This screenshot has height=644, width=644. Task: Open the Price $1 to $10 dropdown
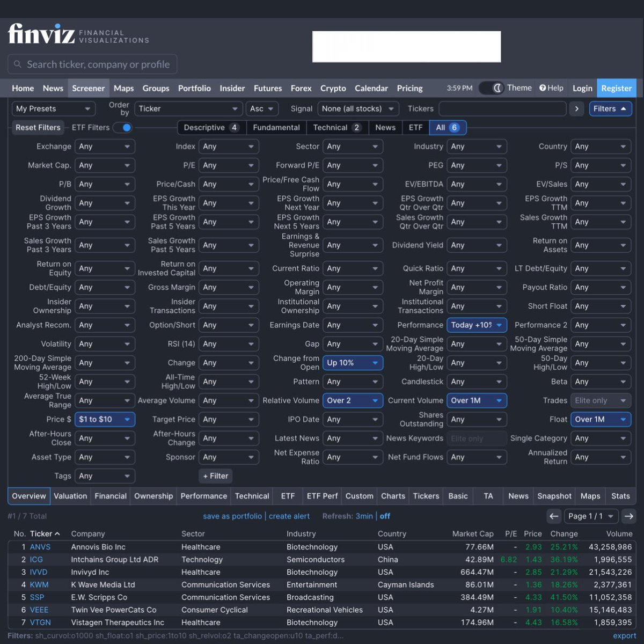pyautogui.click(x=105, y=419)
